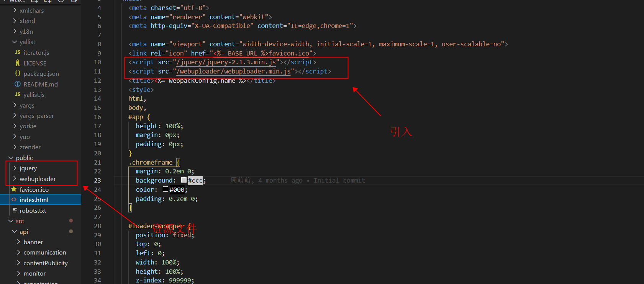This screenshot has width=644, height=284.
Task: Click the star icon beside favicon.ico
Action: (14, 189)
